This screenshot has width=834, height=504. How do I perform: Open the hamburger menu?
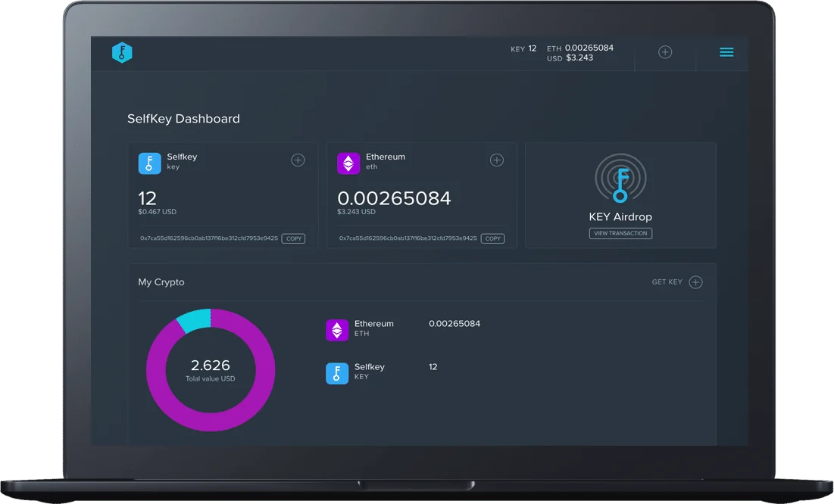(726, 52)
